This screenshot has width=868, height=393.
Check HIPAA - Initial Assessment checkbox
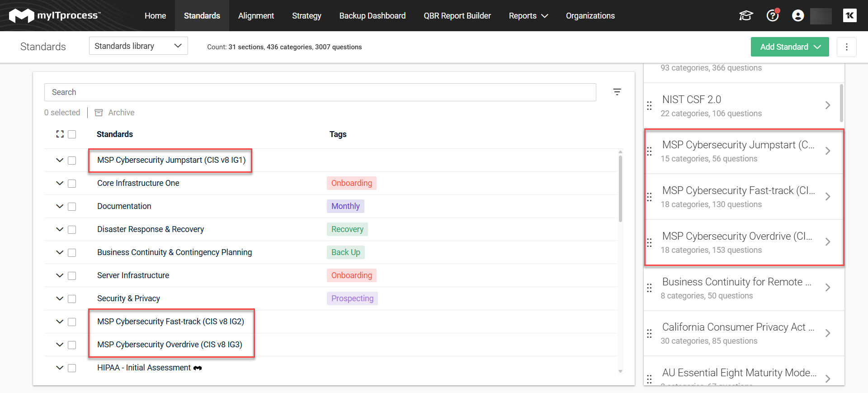[x=72, y=368]
